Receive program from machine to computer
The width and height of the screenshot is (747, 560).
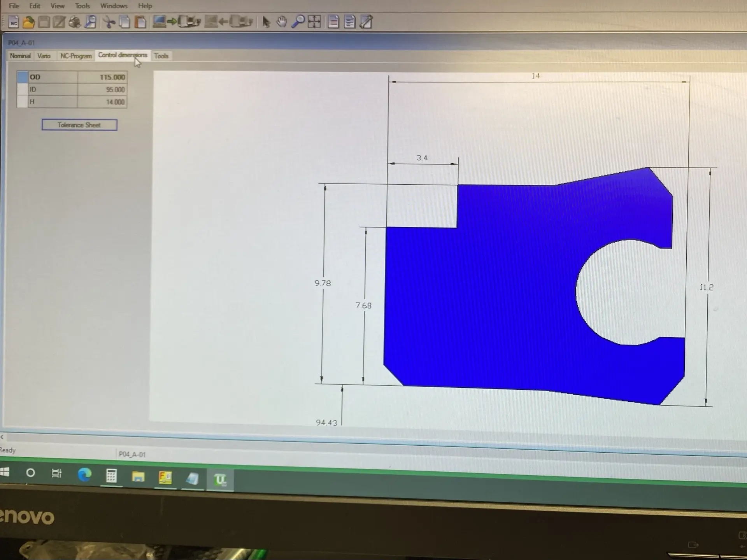[x=229, y=21]
